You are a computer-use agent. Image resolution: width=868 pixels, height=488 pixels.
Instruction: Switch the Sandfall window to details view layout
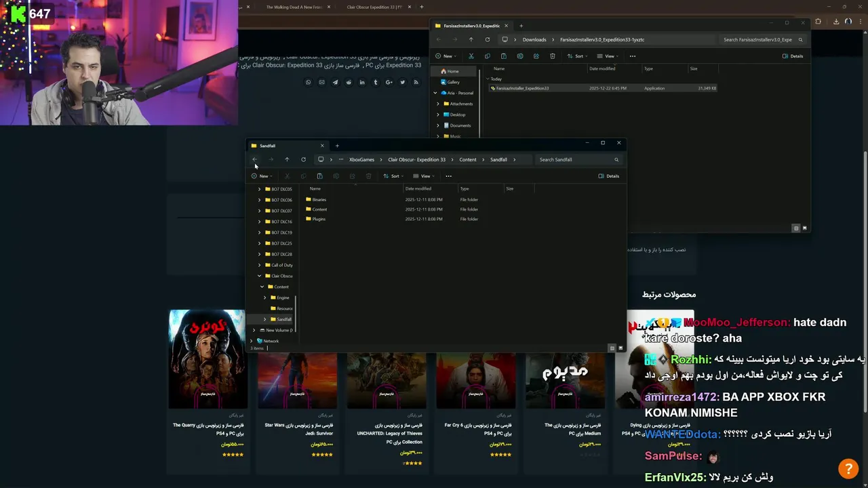[x=612, y=348]
